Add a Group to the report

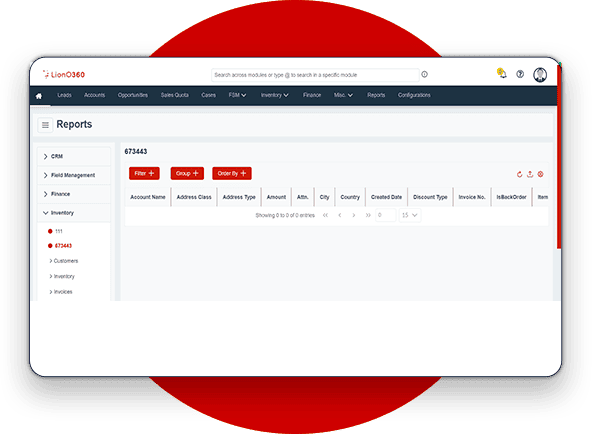(x=187, y=173)
